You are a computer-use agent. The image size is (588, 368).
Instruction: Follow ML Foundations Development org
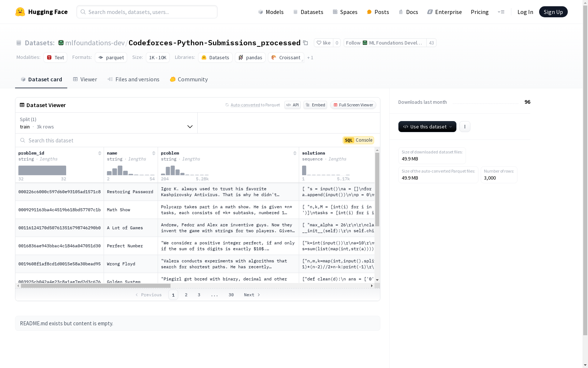[384, 43]
